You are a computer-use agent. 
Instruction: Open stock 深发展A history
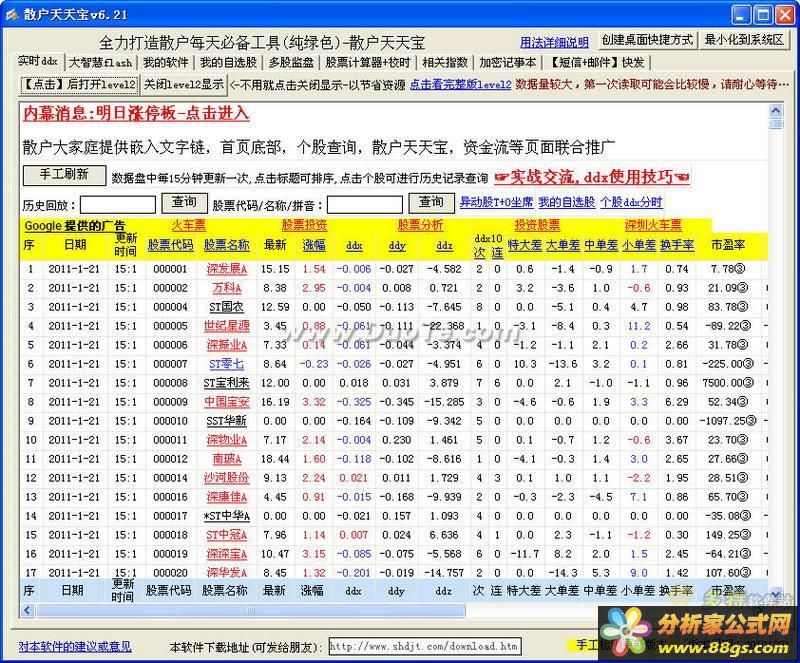(227, 269)
